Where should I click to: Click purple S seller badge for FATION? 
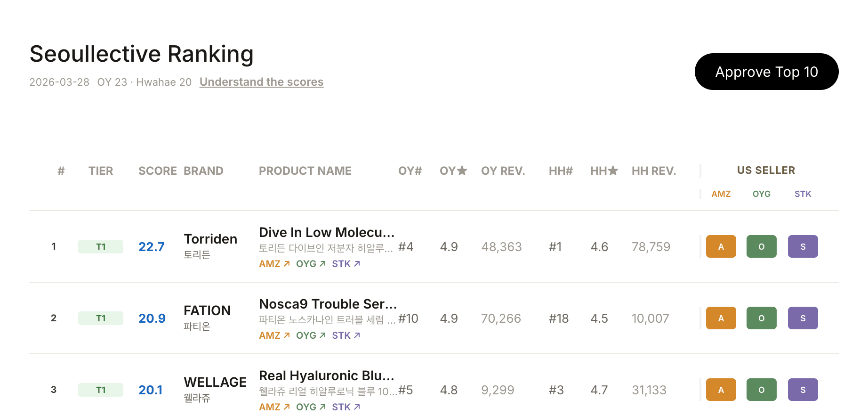pos(803,318)
